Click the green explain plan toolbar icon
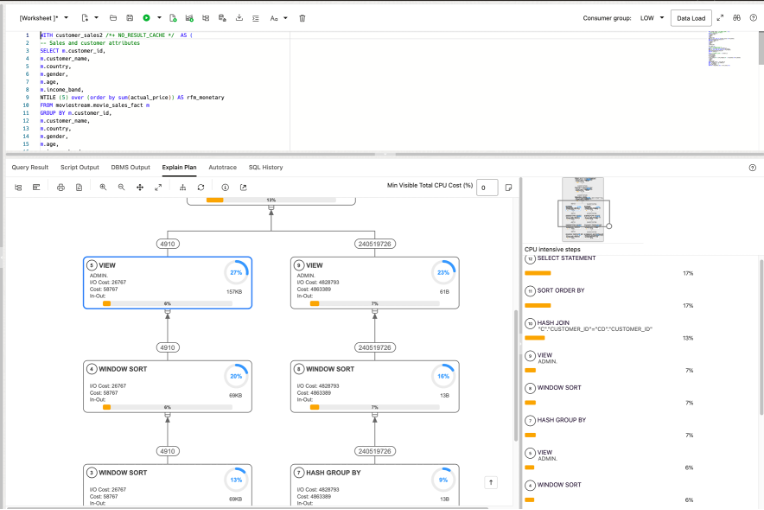This screenshot has width=764, height=510. (x=189, y=18)
